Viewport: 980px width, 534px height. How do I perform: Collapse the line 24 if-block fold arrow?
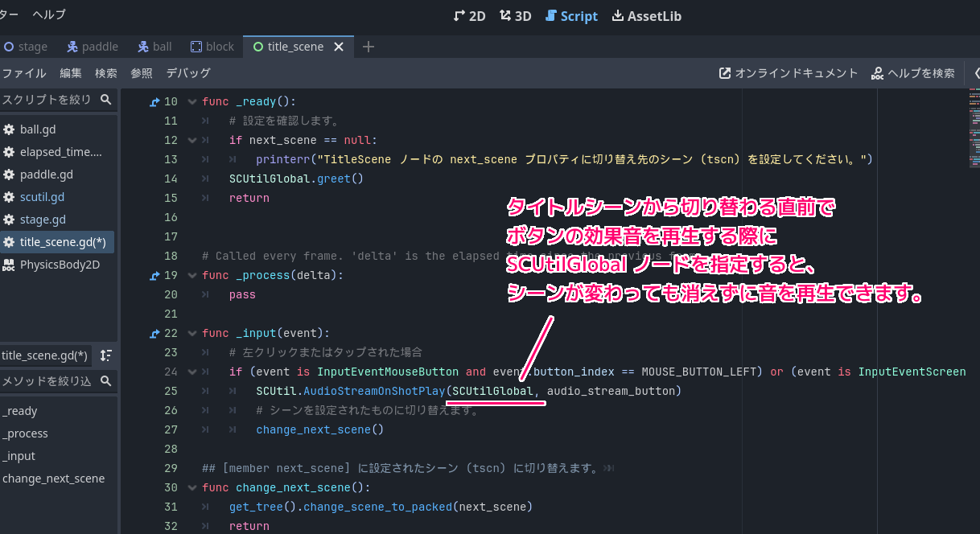coord(191,372)
